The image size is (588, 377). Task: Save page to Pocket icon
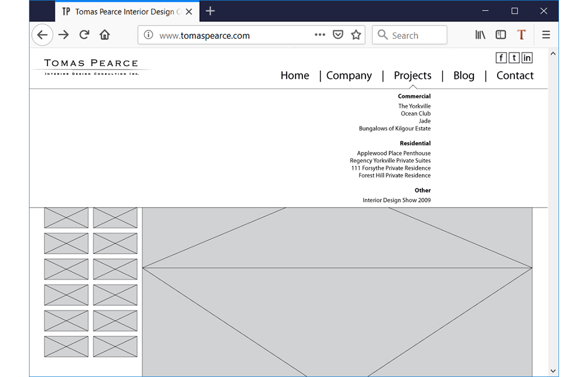[x=338, y=35]
